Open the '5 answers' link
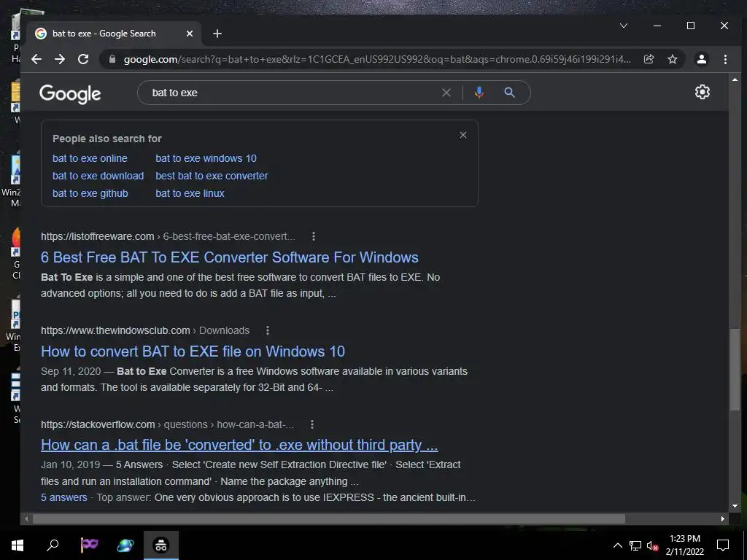The image size is (747, 560). pyautogui.click(x=64, y=497)
